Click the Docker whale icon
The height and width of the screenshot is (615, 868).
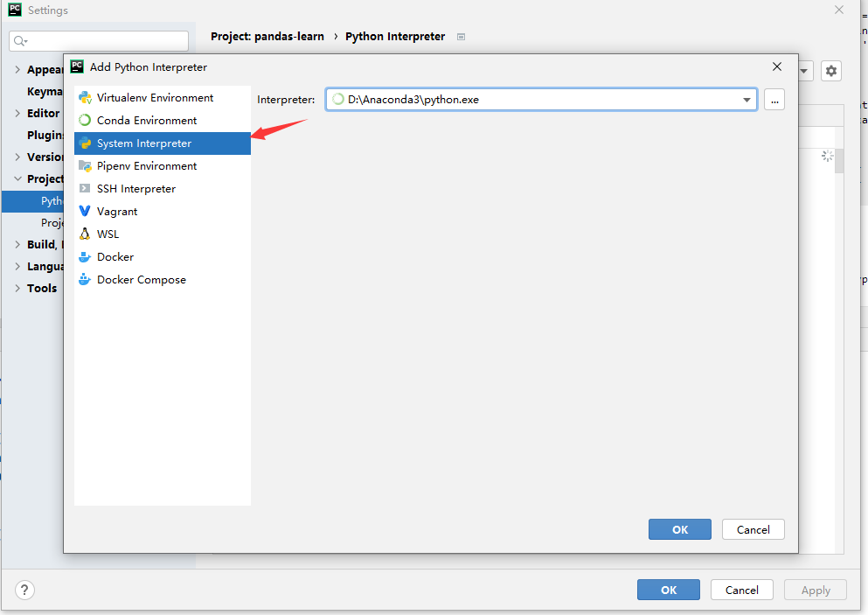click(85, 256)
